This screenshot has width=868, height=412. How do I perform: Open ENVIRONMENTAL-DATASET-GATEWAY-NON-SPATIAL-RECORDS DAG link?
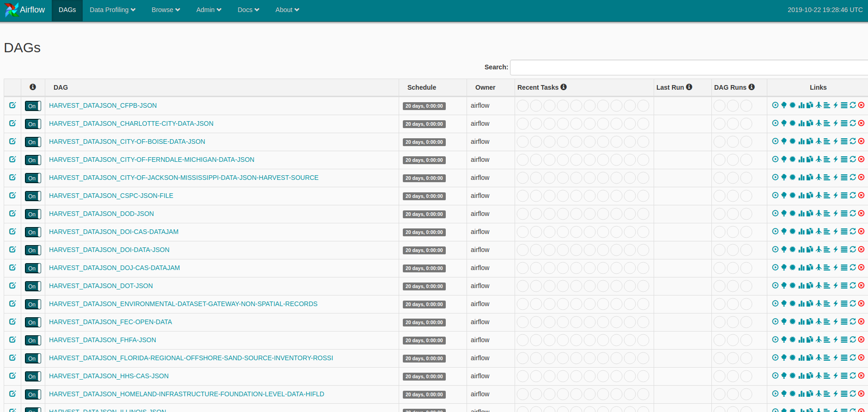click(183, 304)
